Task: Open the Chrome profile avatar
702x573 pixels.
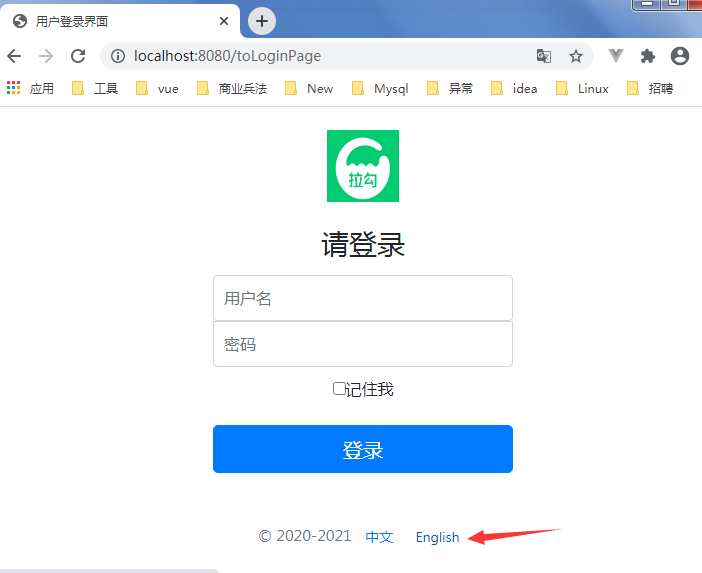Action: point(680,56)
